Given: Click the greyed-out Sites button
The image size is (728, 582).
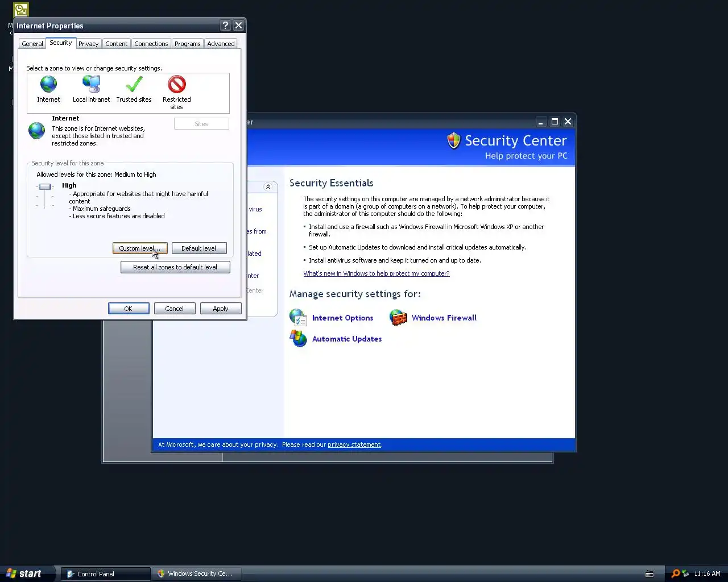Looking at the screenshot, I should point(201,124).
